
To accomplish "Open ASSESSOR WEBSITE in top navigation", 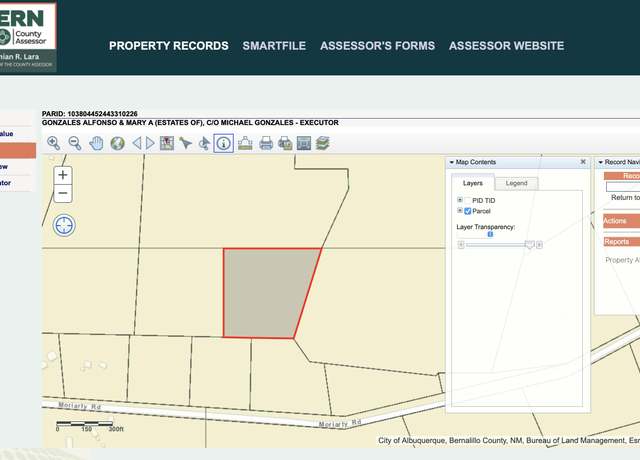I will coord(507,46).
